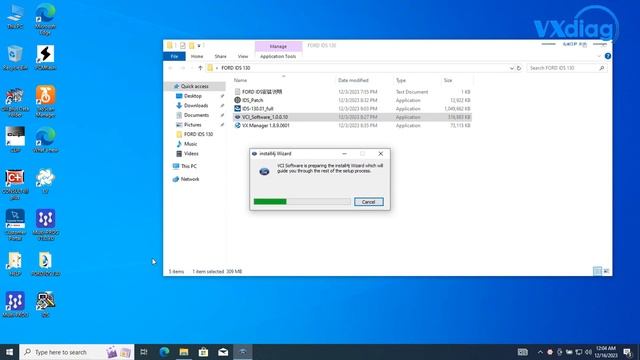Switch to large icons view in Explorer

[x=606, y=271]
